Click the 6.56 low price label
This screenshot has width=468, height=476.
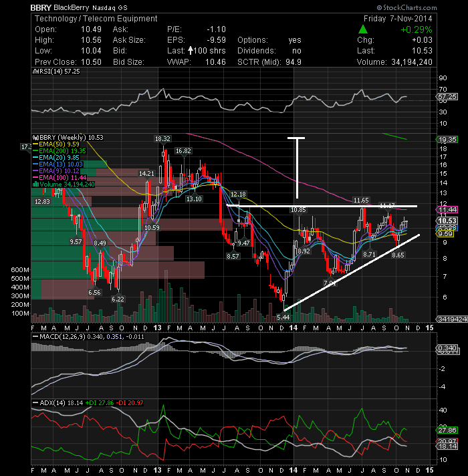coord(94,292)
